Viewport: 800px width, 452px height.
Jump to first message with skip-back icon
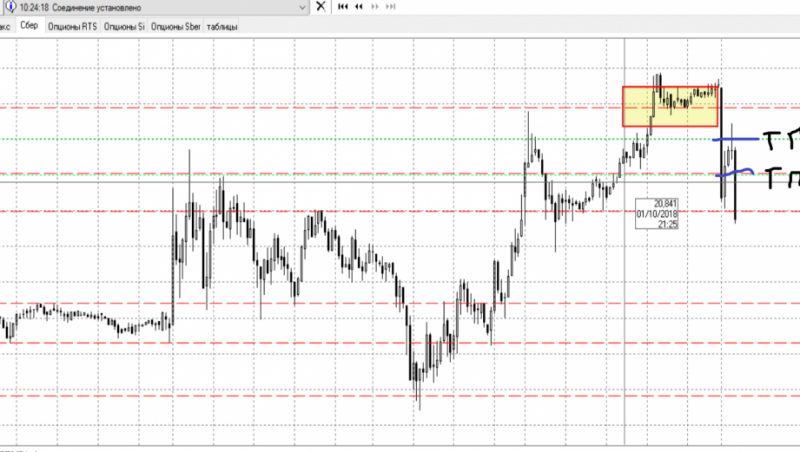(x=343, y=7)
